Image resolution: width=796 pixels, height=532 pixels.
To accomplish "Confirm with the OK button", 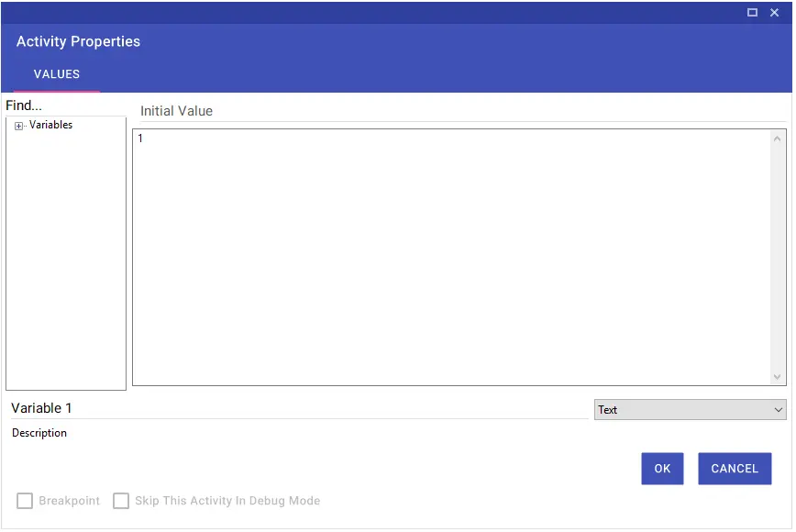I will tap(662, 469).
